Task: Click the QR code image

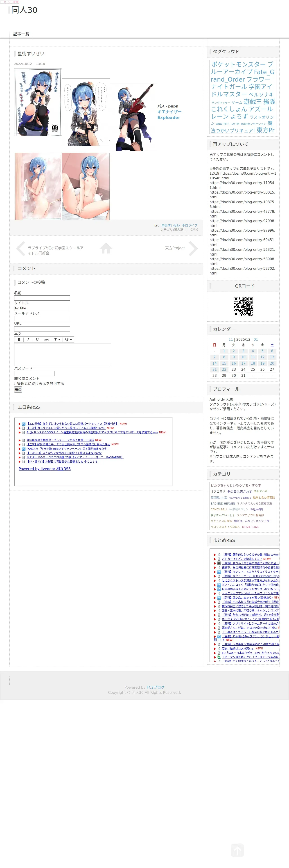Action: [x=243, y=306]
